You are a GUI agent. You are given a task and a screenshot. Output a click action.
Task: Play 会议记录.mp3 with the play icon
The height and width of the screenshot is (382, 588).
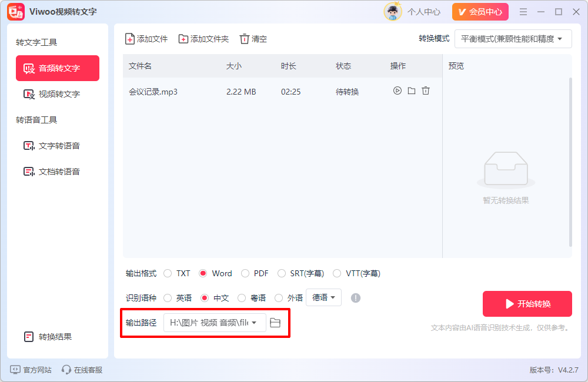[397, 91]
